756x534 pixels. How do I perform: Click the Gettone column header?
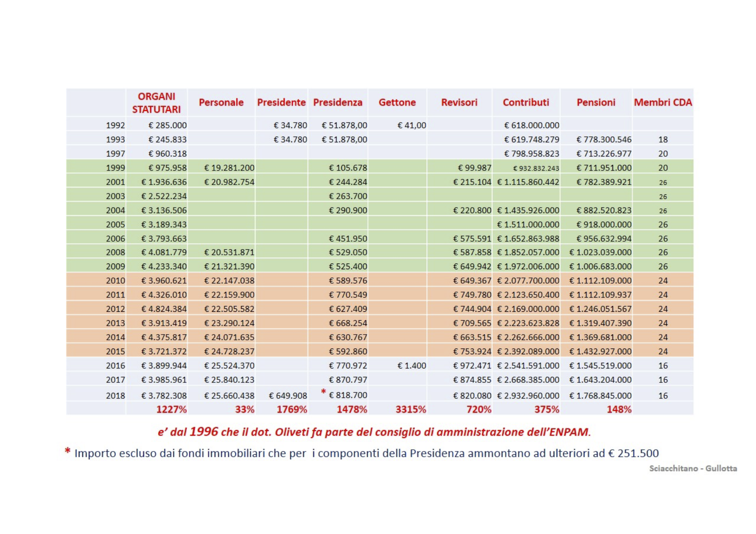397,102
